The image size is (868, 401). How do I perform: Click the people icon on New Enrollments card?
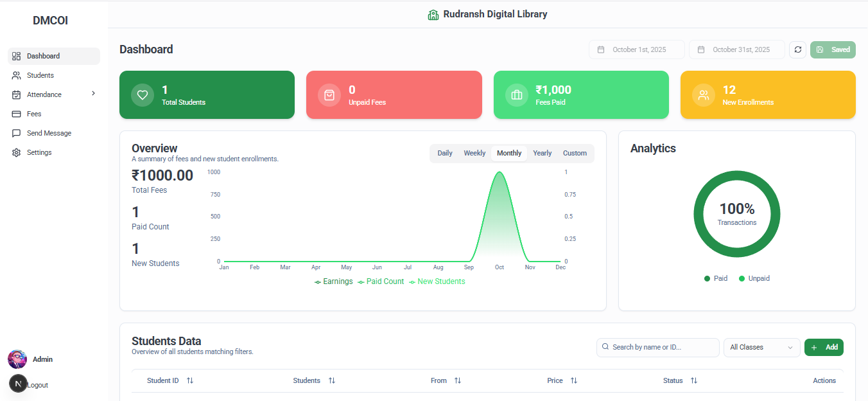pos(704,95)
